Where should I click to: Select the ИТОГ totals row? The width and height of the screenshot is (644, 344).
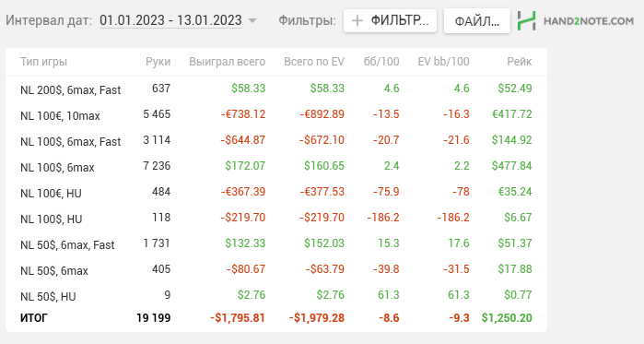pos(276,317)
